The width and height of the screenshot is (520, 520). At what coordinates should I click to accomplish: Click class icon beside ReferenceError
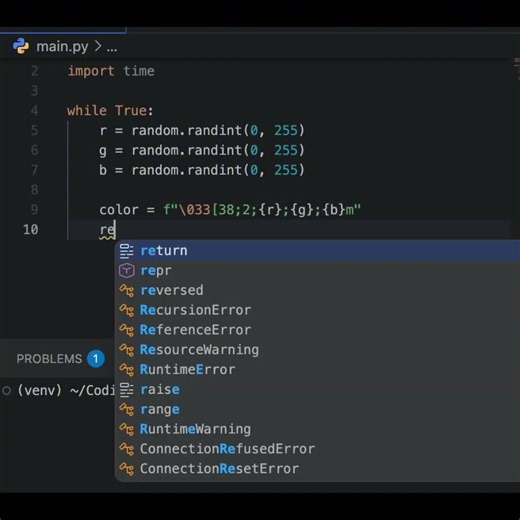tap(127, 330)
